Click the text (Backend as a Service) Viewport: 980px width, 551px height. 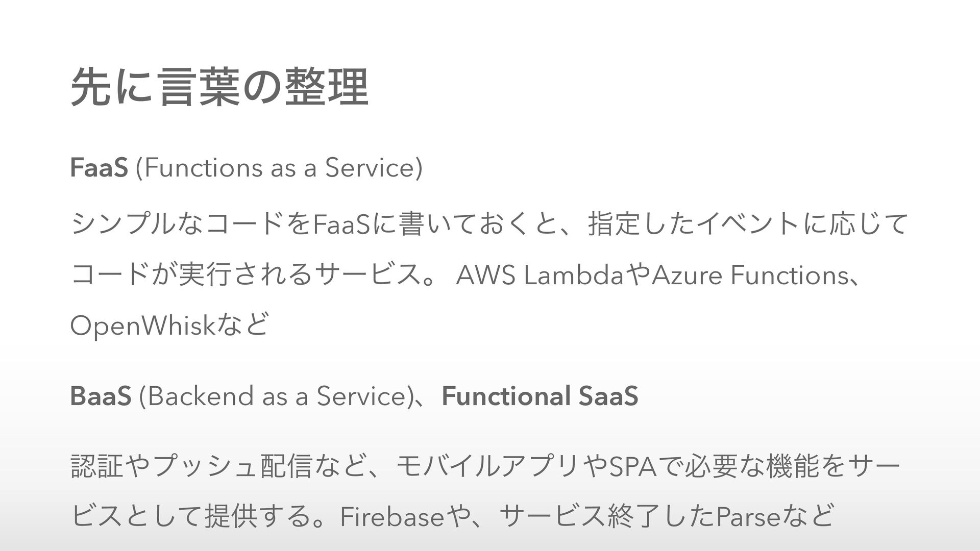pyautogui.click(x=275, y=396)
